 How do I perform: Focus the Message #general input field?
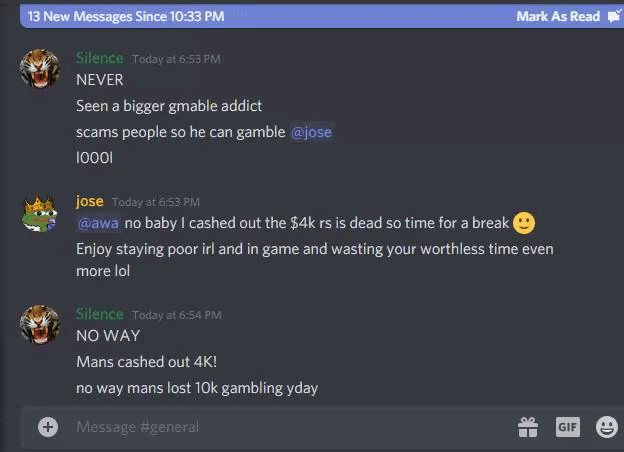(291, 427)
